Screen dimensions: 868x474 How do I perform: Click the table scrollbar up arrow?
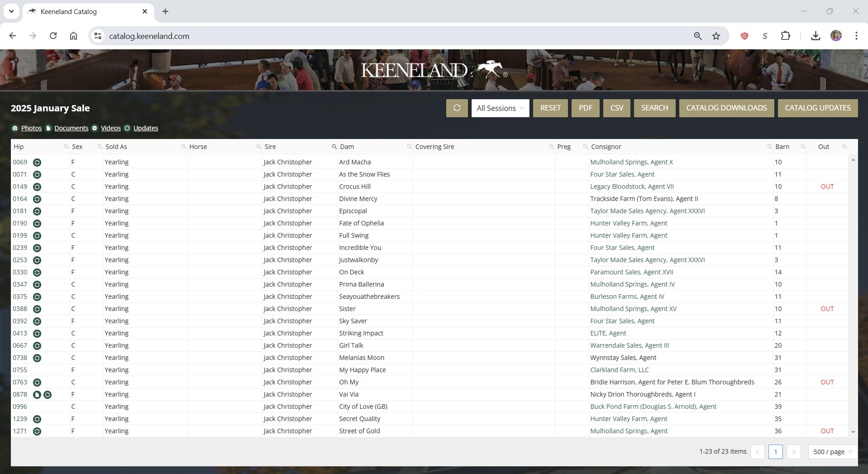click(853, 160)
